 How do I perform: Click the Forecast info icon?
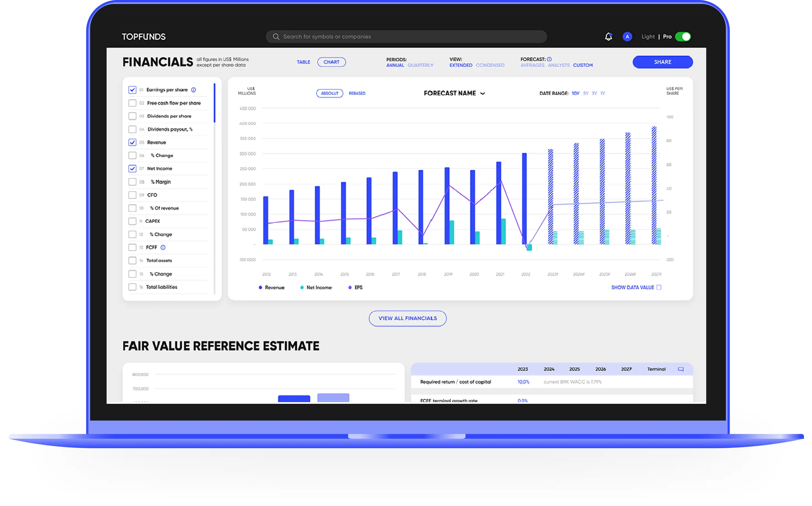point(549,59)
